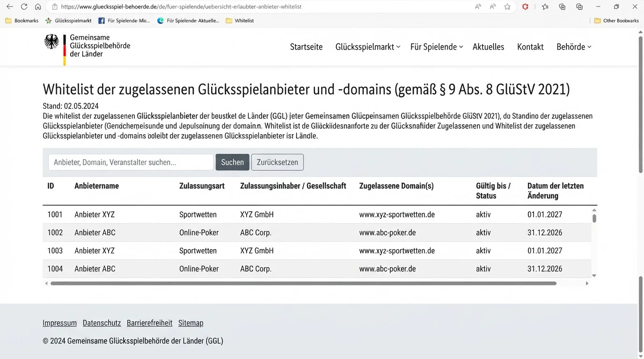Viewport: 644px width, 359px height.
Task: Focus the Anbieter, Domain, Veranstalter search field
Action: click(x=131, y=162)
